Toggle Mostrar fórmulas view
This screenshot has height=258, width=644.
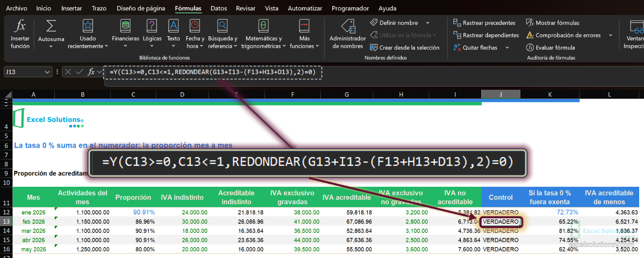coord(553,23)
